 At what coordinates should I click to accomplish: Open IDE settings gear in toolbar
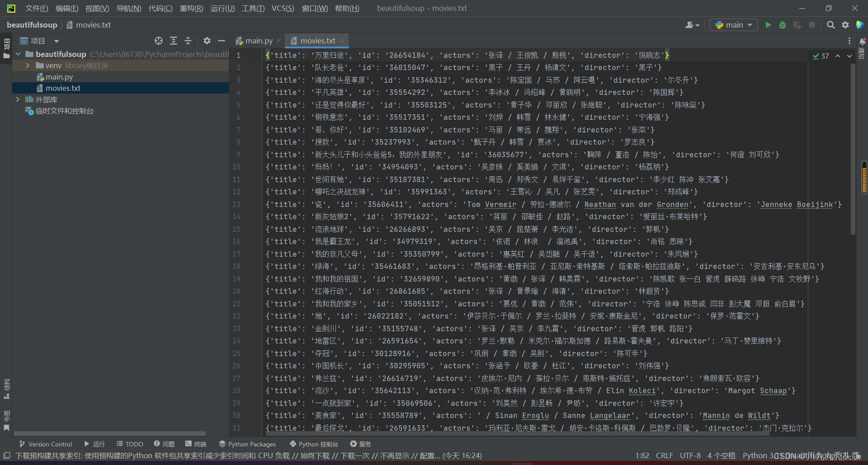click(845, 25)
